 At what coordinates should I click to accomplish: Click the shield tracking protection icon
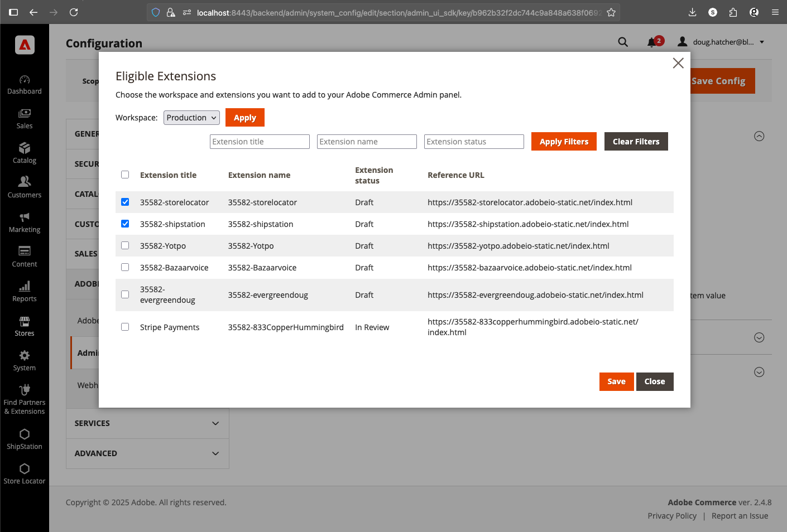pos(156,12)
